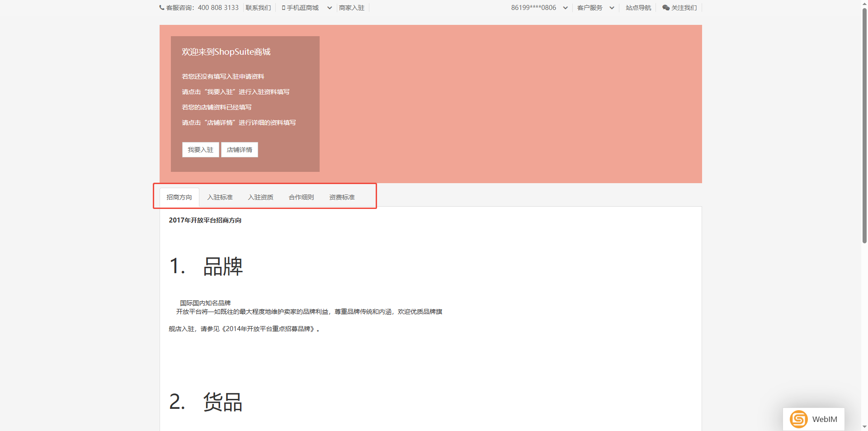Click the phone icon beside 客服咨询
This screenshot has width=868, height=431.
pos(162,8)
